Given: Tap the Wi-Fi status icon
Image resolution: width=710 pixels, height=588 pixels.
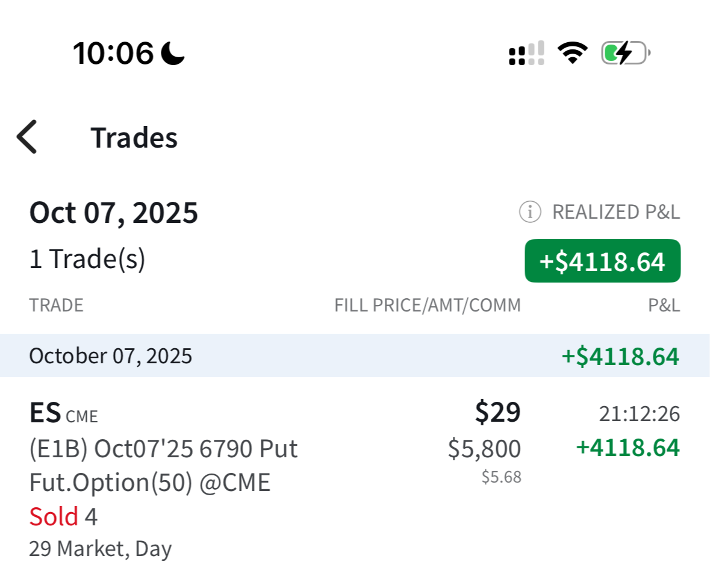Looking at the screenshot, I should click(572, 53).
